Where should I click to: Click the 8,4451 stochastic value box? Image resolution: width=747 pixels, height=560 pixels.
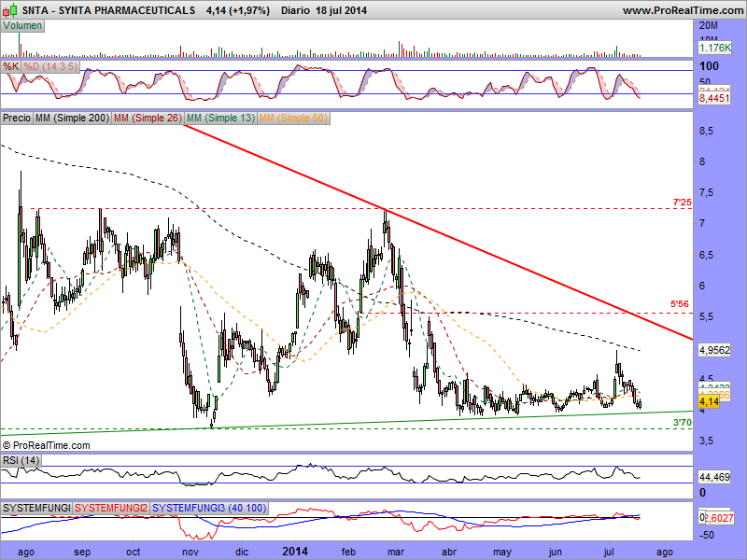pos(714,99)
